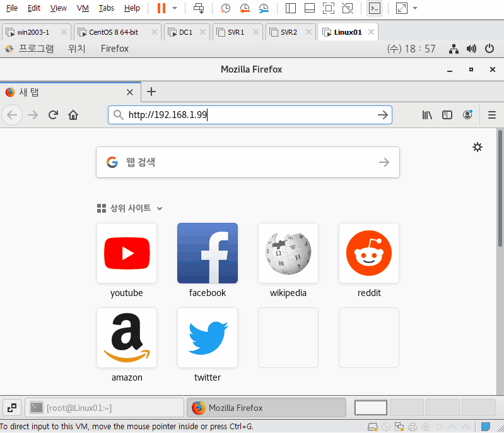
Task: Reload the current page
Action: (x=53, y=115)
